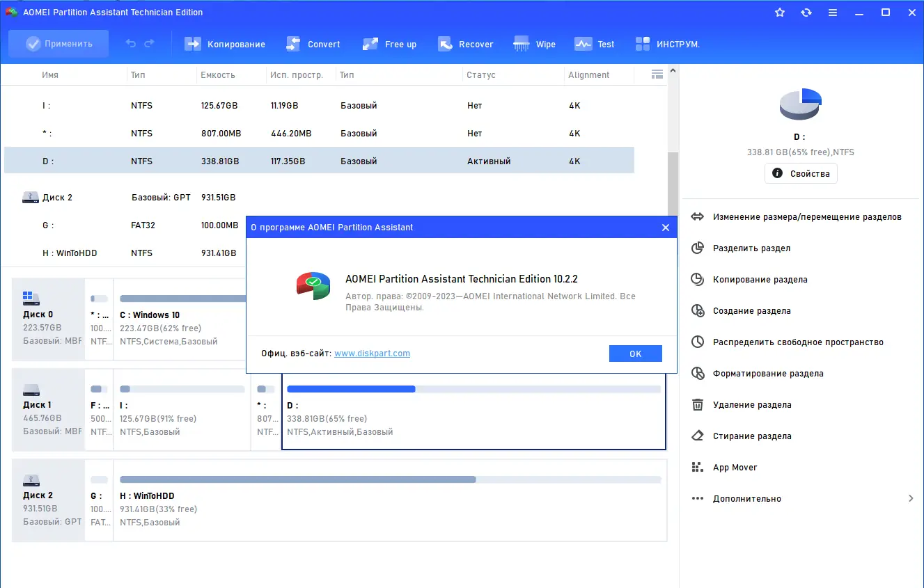Launch App Mover from the side panel
The width and height of the screenshot is (924, 588).
pos(735,468)
